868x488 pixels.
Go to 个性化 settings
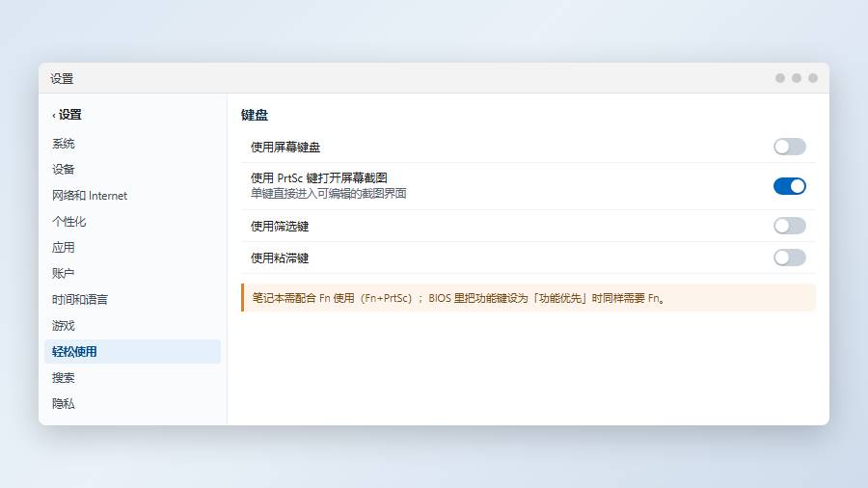pyautogui.click(x=132, y=221)
